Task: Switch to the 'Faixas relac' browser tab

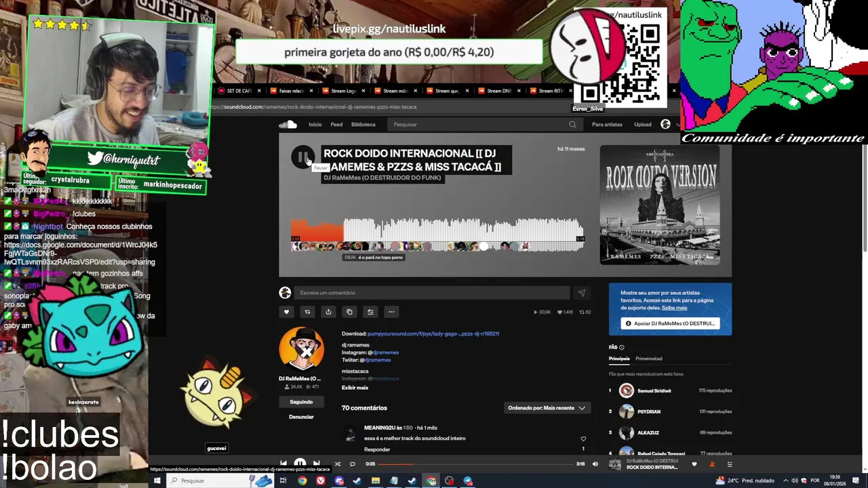Action: point(292,91)
